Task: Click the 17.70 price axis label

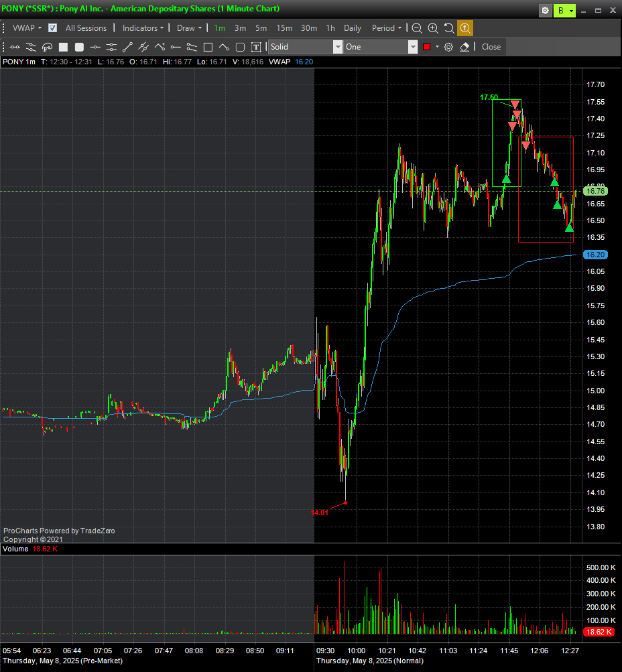Action: pos(595,84)
